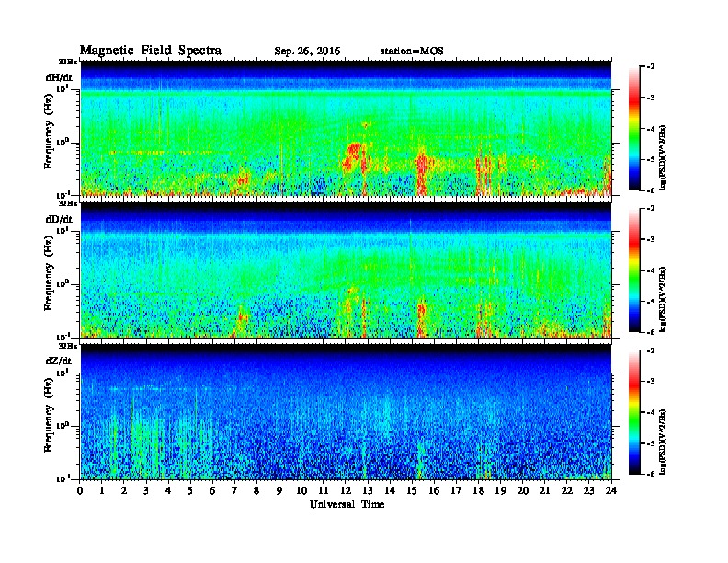Click hour "9" on the Universal Time axis
Viewport: 728px width, 563px height.
coord(279,491)
